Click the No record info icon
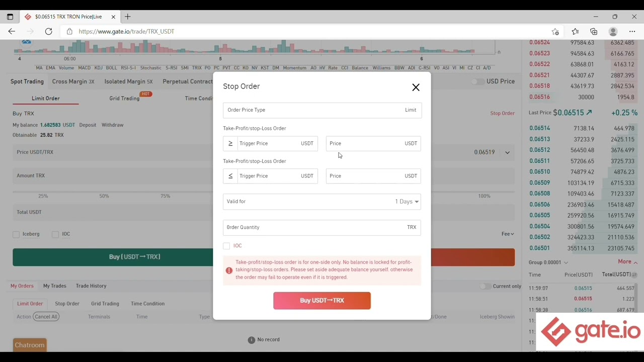Image resolution: width=644 pixels, height=362 pixels. tap(252, 340)
